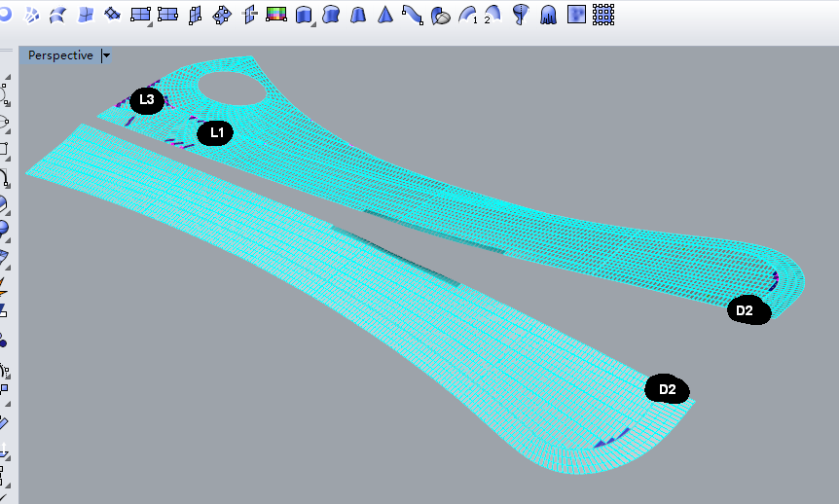
Task: Click the L1 label marker
Action: (216, 132)
